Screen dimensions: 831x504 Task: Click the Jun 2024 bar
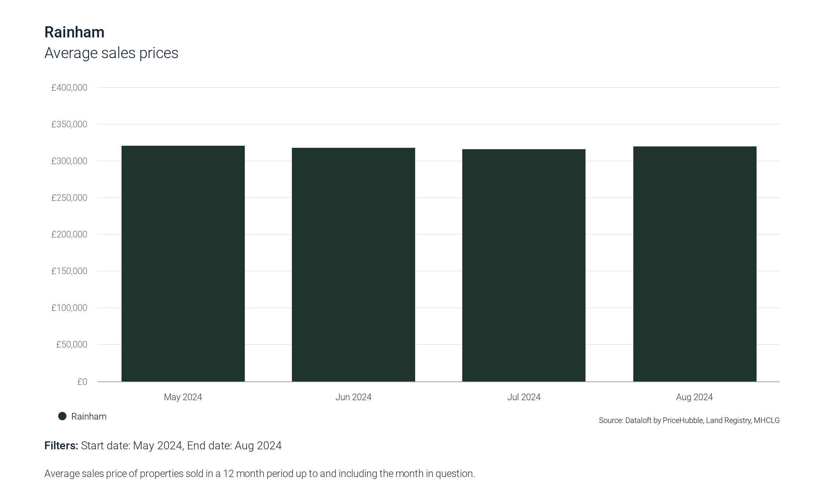tap(354, 265)
